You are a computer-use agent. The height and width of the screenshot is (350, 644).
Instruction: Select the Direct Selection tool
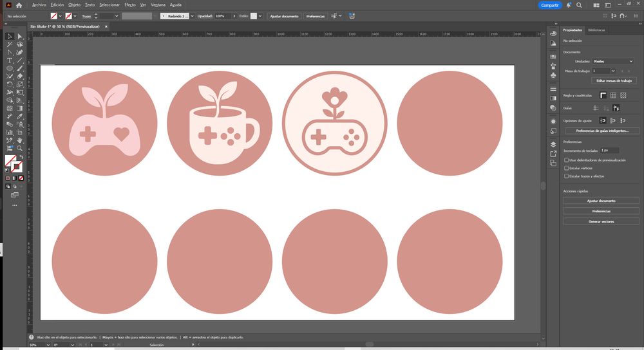pos(19,36)
